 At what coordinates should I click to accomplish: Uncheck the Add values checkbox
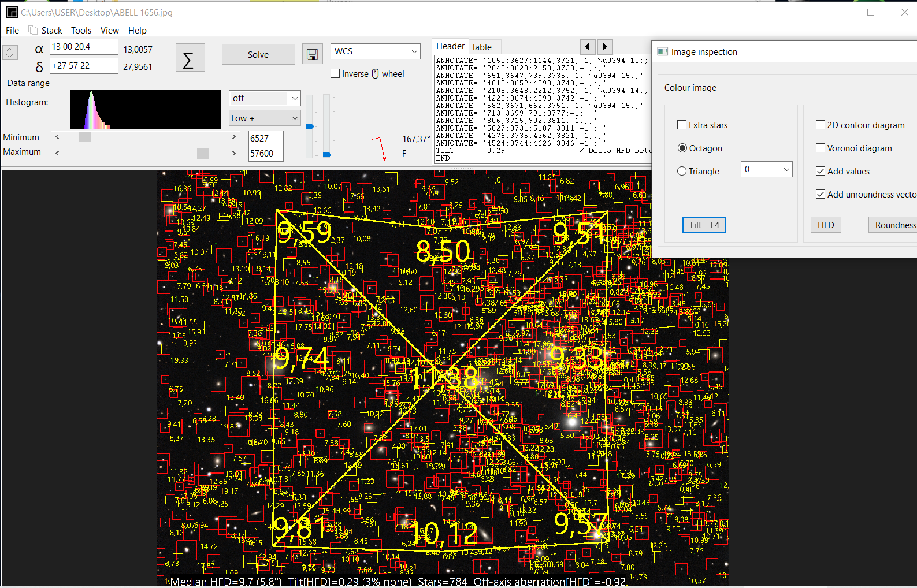821,171
